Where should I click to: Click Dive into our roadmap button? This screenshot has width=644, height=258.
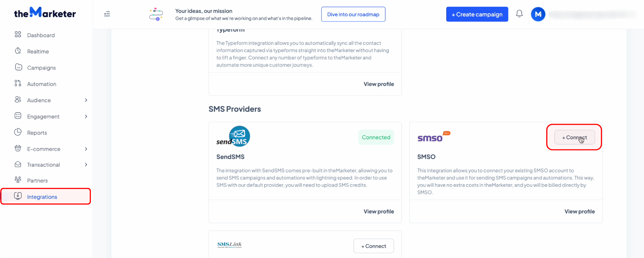click(353, 14)
